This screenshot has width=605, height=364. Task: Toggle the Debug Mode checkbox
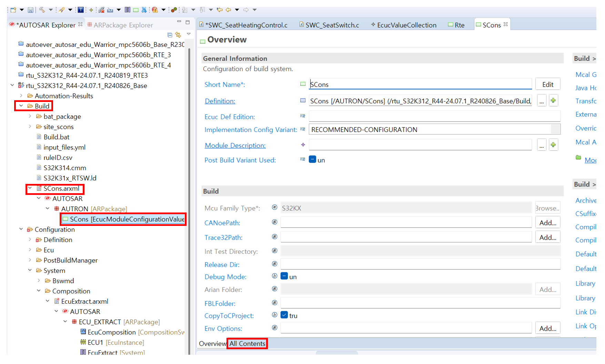pyautogui.click(x=284, y=277)
